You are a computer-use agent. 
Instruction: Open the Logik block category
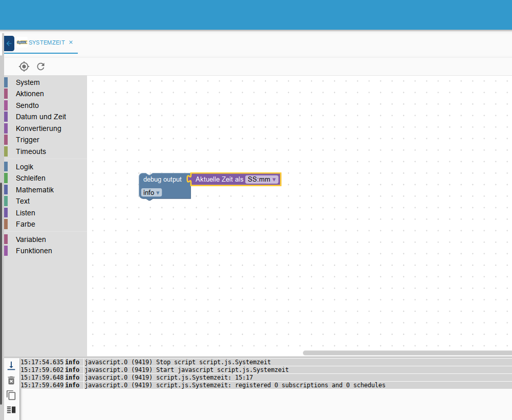[x=25, y=167]
